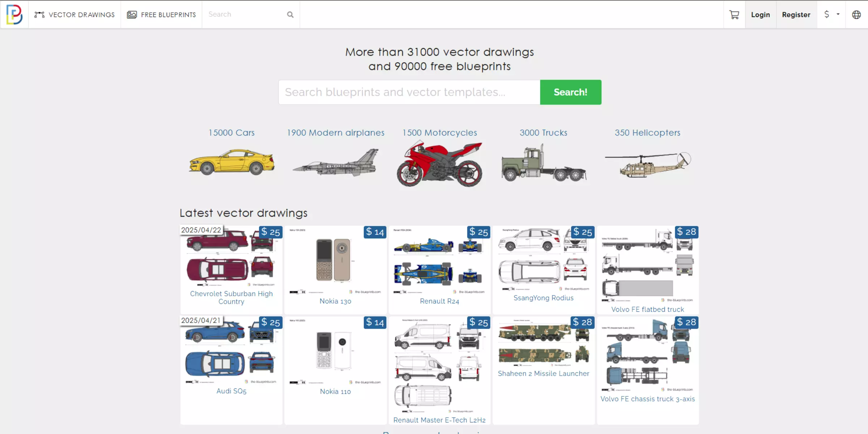The height and width of the screenshot is (434, 868).
Task: Open the 350 Helicopters link
Action: click(x=647, y=133)
